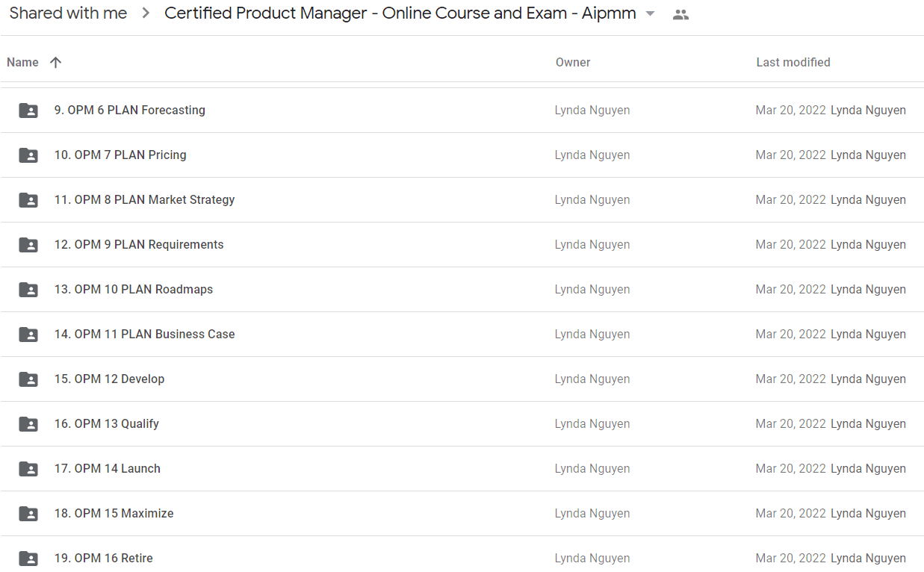Click the Last modified column header
Screen dimensions: 924x572
coord(793,63)
